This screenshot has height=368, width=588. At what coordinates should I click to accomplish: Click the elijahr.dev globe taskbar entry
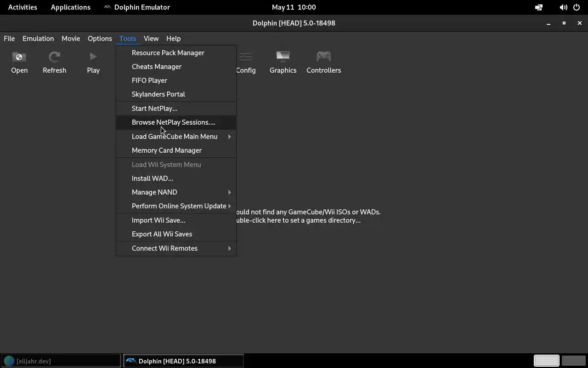click(61, 361)
